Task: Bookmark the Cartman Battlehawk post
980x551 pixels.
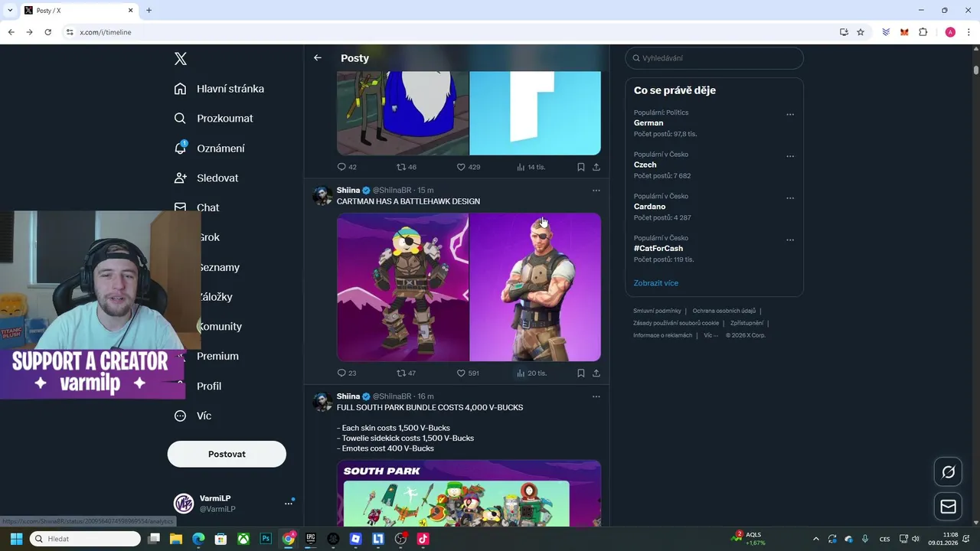Action: coord(581,373)
